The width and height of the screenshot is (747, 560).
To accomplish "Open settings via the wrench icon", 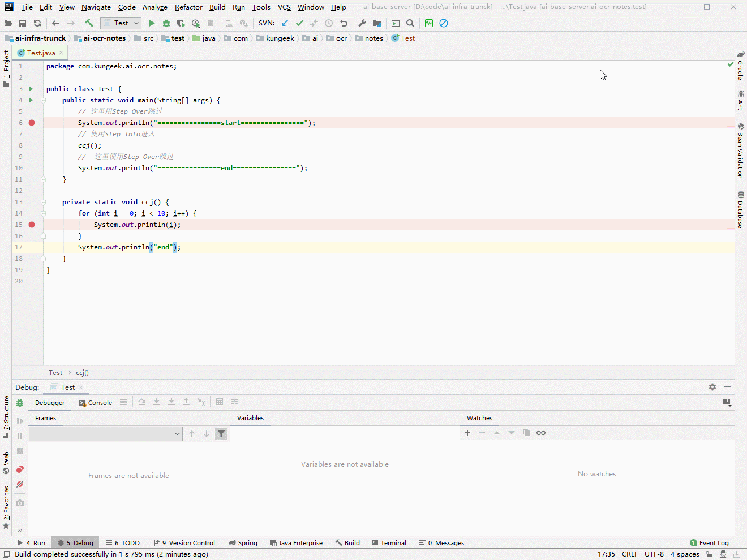I will pyautogui.click(x=362, y=23).
